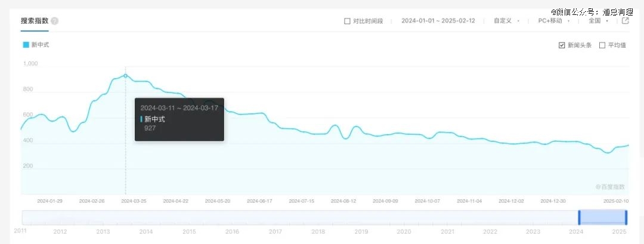Click the help icon beside 搜索指数

55,21
